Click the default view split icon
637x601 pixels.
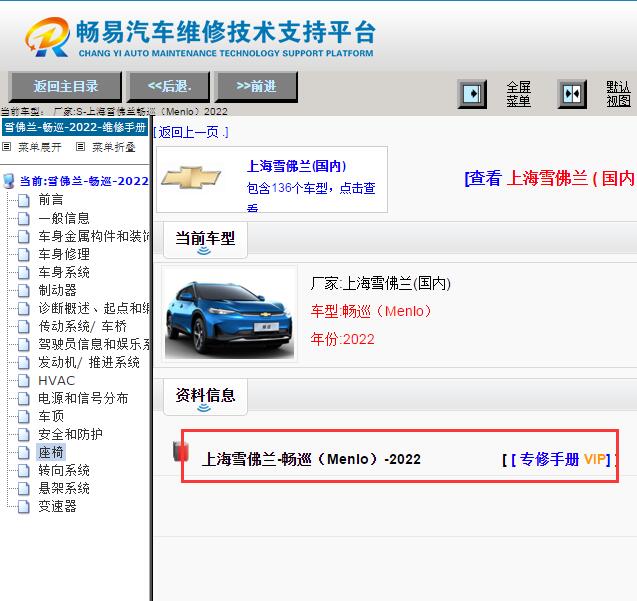pos(572,94)
